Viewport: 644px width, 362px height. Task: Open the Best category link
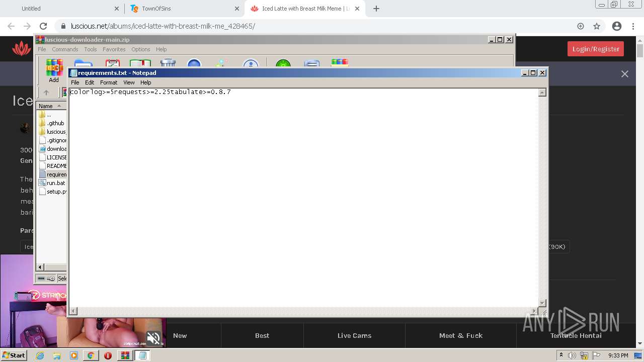(x=262, y=335)
